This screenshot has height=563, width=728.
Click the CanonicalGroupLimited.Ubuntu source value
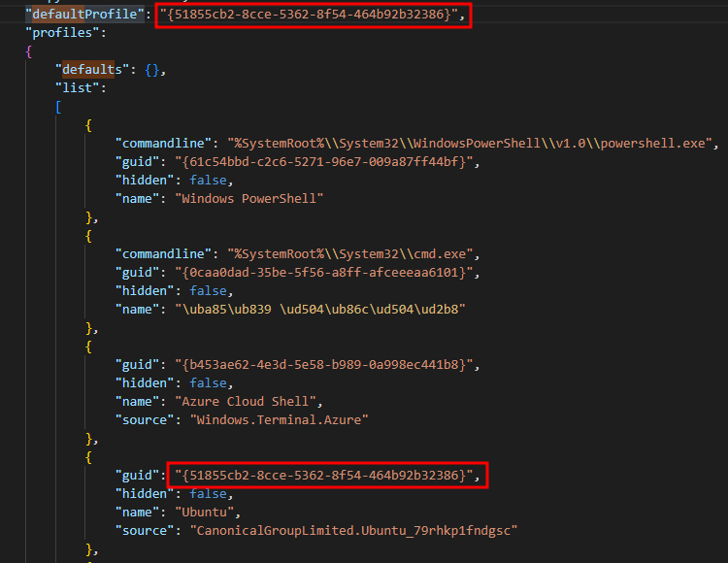pos(353,531)
